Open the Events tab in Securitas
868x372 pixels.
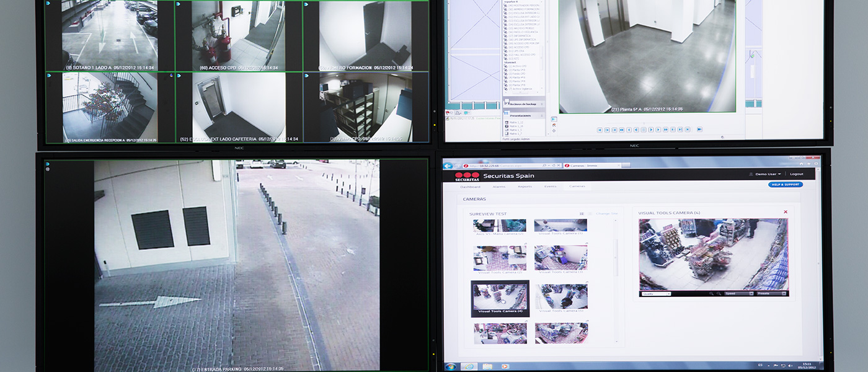click(x=550, y=187)
